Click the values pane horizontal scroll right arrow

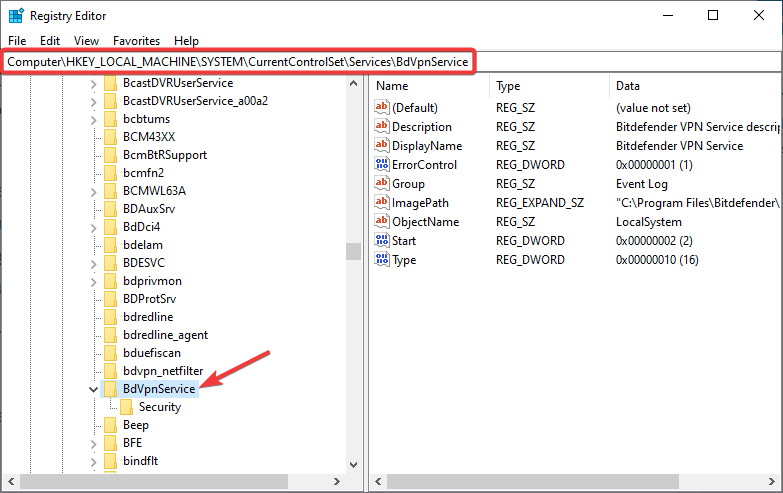(x=772, y=482)
